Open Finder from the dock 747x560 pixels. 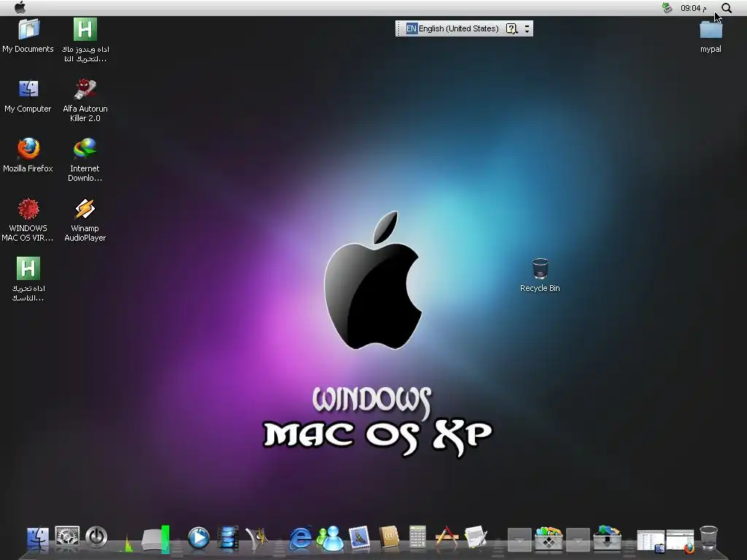tap(38, 539)
